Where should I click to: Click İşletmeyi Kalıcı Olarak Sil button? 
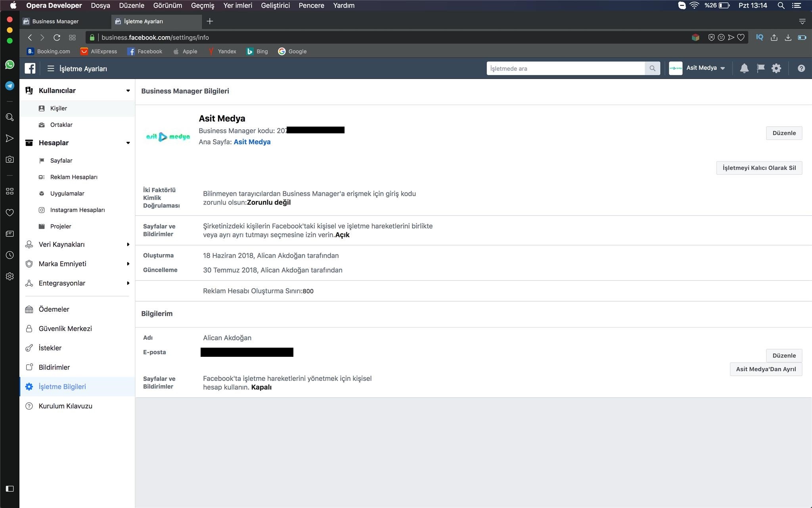[759, 168]
